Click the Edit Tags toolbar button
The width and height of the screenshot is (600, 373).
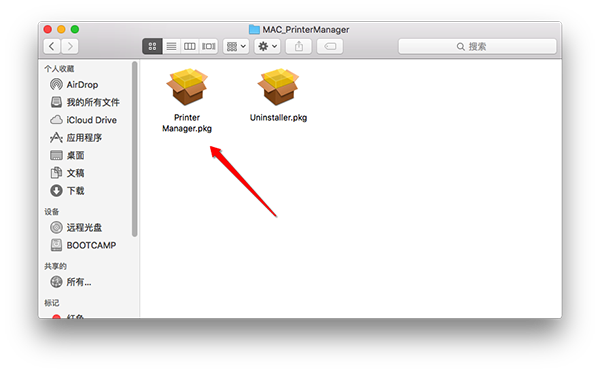pyautogui.click(x=330, y=46)
